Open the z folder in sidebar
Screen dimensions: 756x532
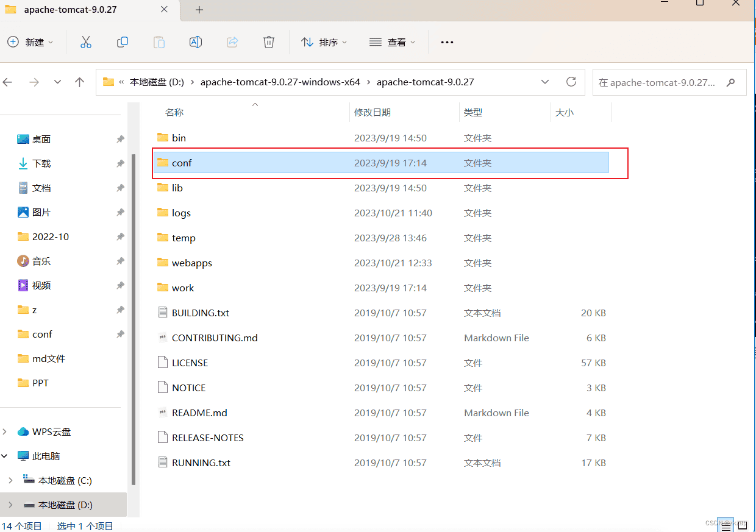click(27, 310)
